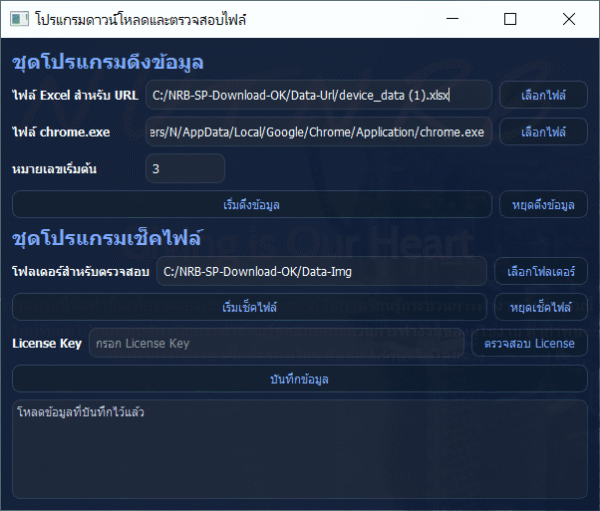Stop file checking via หยุดเช็คไฟล์

click(541, 307)
